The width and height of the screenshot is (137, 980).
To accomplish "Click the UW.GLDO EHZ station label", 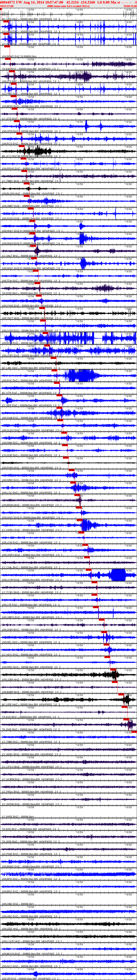I will [32, 430].
